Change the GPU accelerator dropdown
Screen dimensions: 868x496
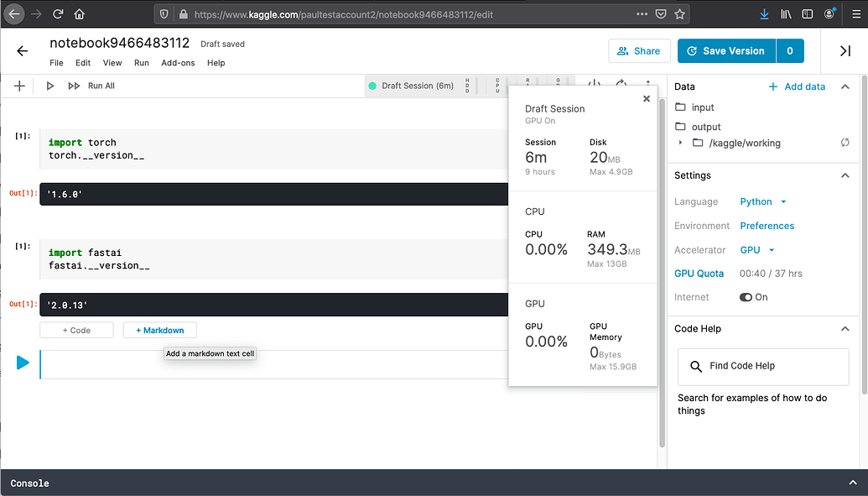(x=757, y=249)
